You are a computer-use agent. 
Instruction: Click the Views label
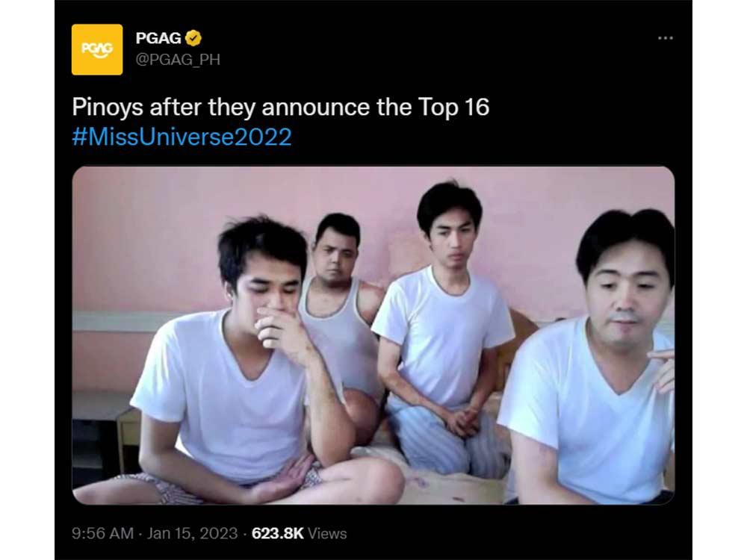[327, 533]
